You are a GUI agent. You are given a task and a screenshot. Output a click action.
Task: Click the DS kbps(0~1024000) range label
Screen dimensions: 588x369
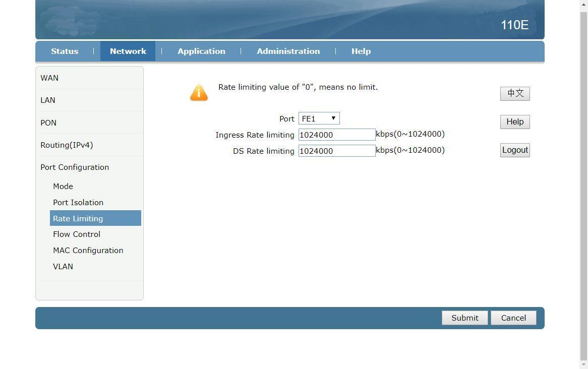coord(410,150)
